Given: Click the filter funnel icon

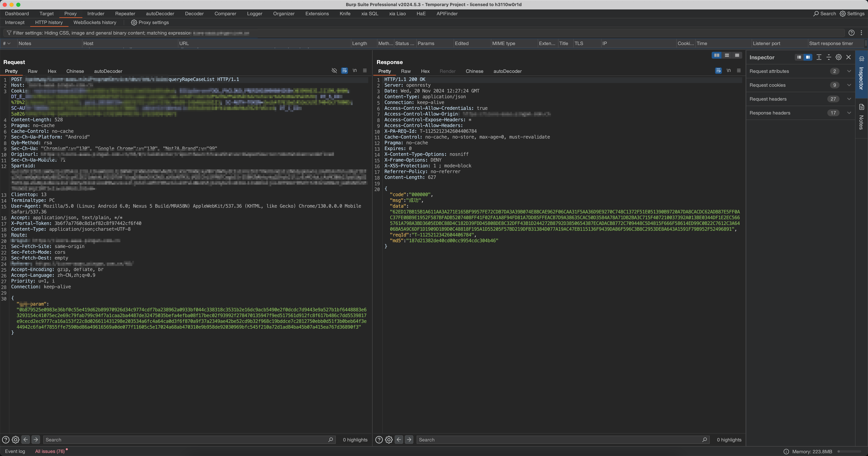Looking at the screenshot, I should click(9, 33).
